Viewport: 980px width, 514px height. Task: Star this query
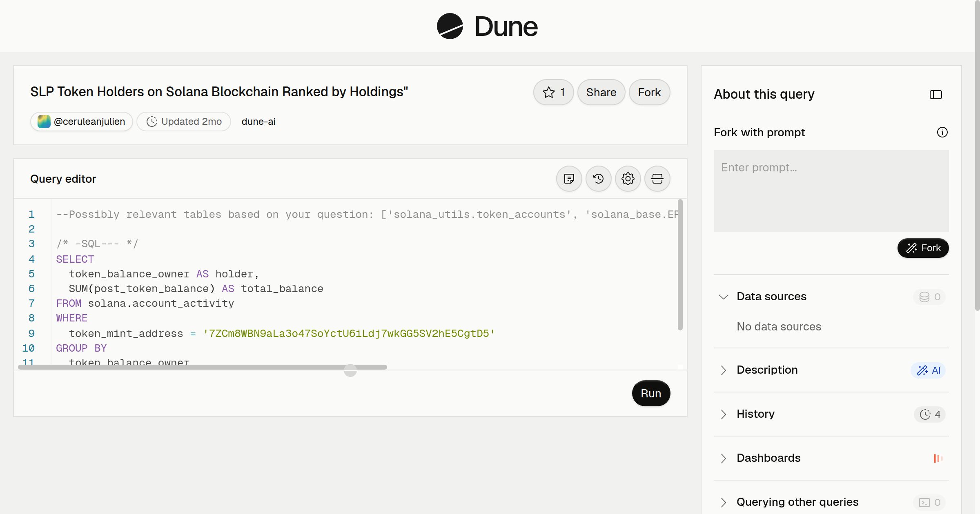pos(553,92)
